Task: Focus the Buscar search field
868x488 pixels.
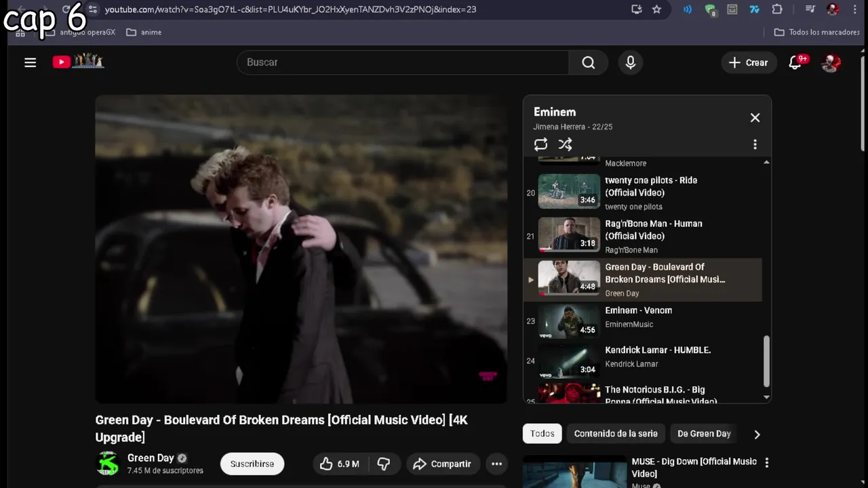Action: tap(403, 62)
